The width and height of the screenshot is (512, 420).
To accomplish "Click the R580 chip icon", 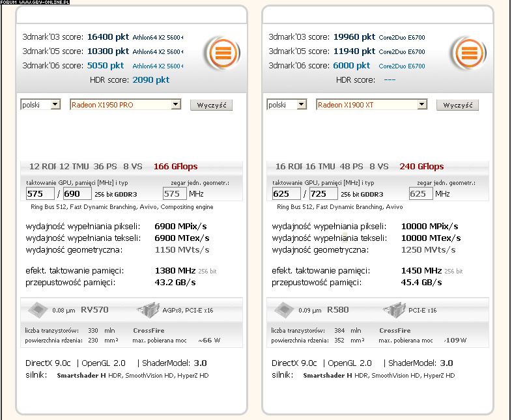I will [284, 310].
